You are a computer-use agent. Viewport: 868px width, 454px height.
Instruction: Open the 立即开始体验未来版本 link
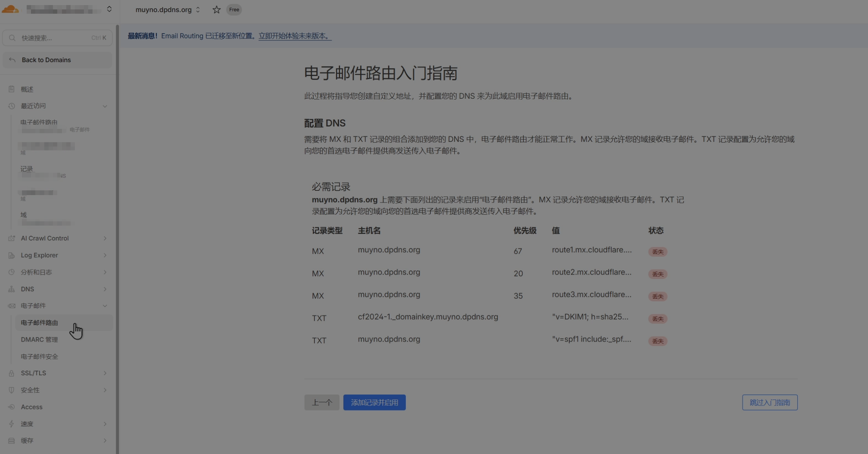click(x=295, y=36)
